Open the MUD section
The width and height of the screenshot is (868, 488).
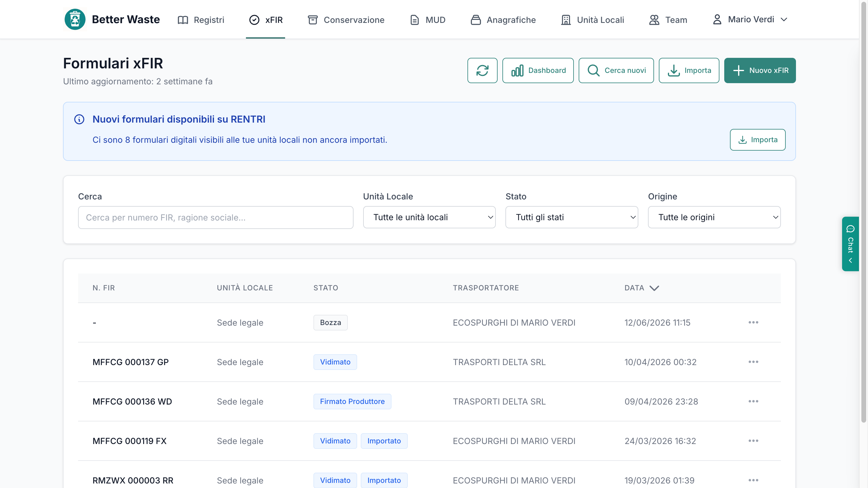[x=427, y=20]
